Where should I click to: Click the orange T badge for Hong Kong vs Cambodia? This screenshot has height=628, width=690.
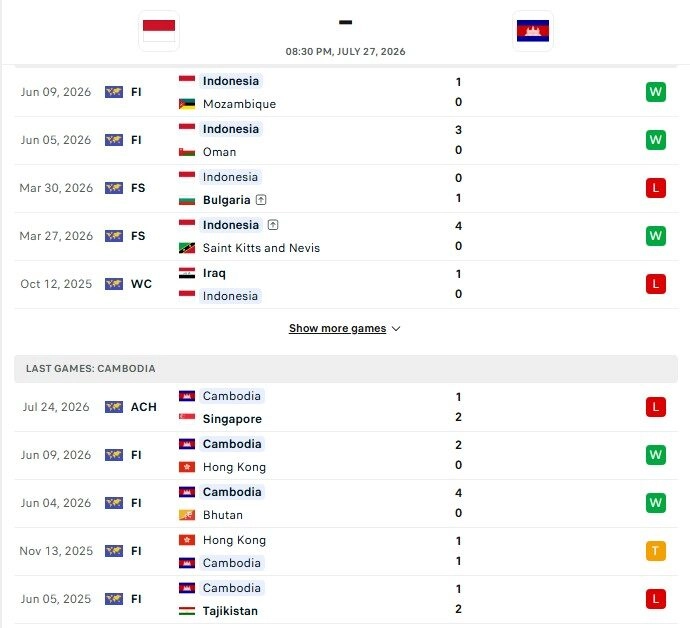[x=655, y=551]
